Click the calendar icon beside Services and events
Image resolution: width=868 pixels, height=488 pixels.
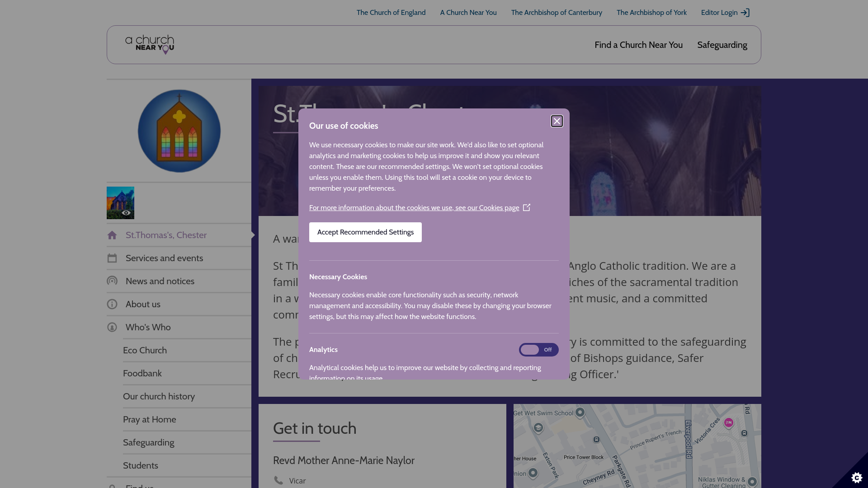[112, 258]
